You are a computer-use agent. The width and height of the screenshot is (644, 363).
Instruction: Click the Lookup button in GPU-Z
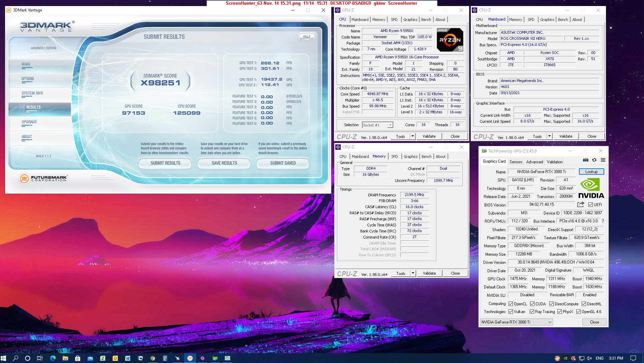(591, 172)
